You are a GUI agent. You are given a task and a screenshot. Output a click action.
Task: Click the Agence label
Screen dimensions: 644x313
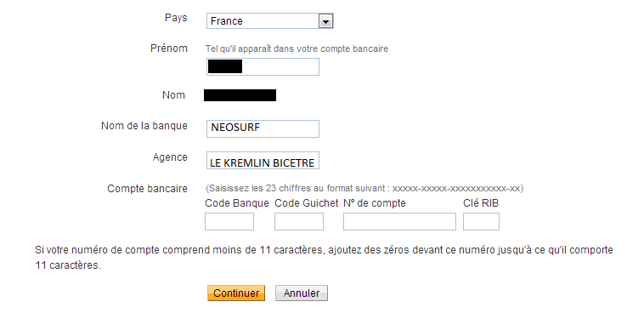coord(170,157)
